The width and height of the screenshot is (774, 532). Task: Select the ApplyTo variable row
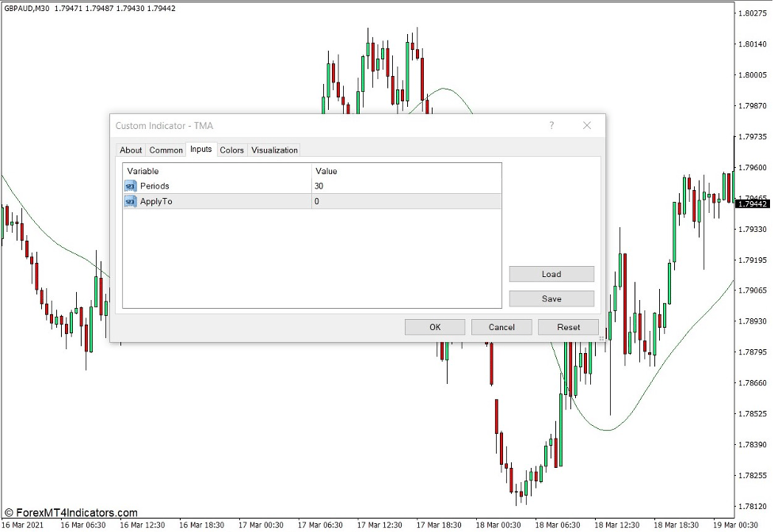tap(198, 201)
